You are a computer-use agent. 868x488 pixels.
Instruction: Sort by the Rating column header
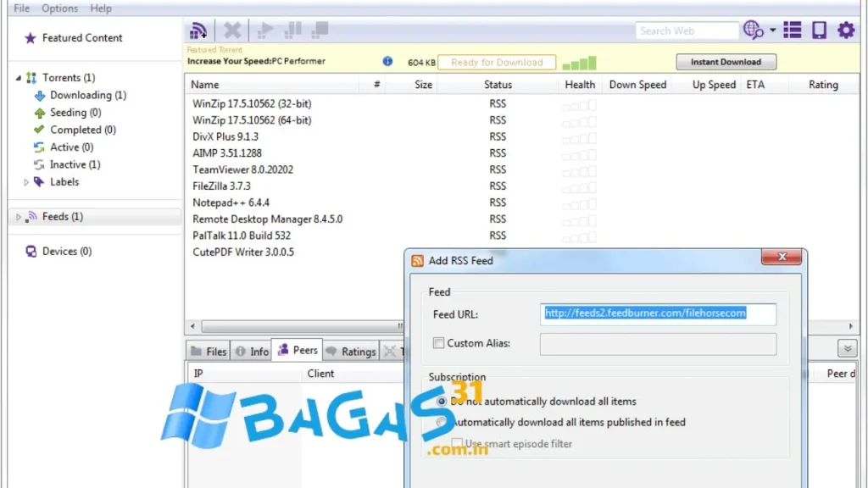(x=822, y=85)
